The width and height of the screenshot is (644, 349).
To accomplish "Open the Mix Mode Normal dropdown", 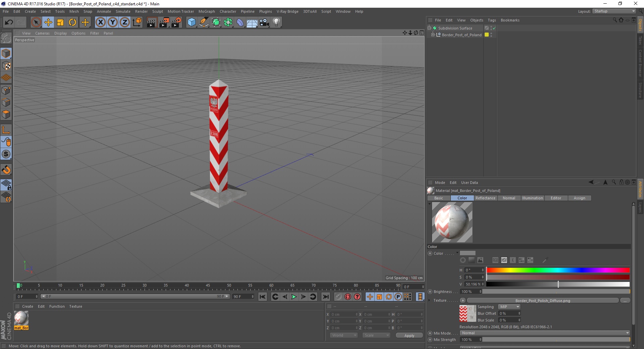I will (x=545, y=333).
